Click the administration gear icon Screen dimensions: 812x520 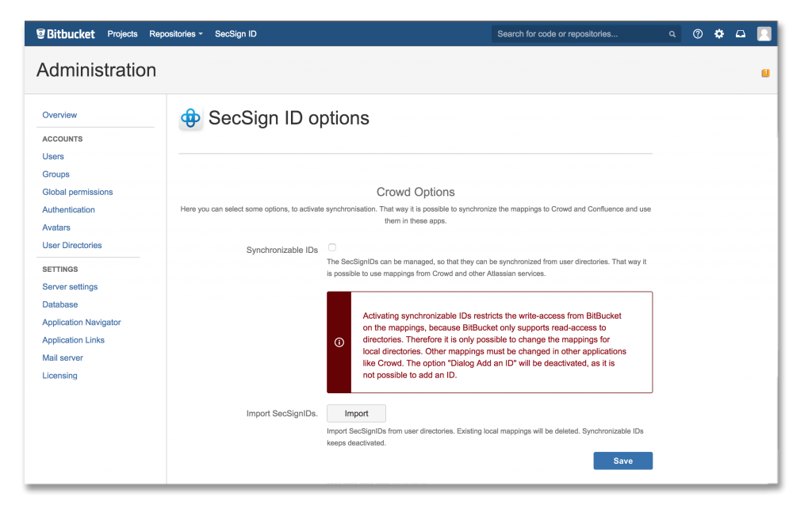point(718,33)
